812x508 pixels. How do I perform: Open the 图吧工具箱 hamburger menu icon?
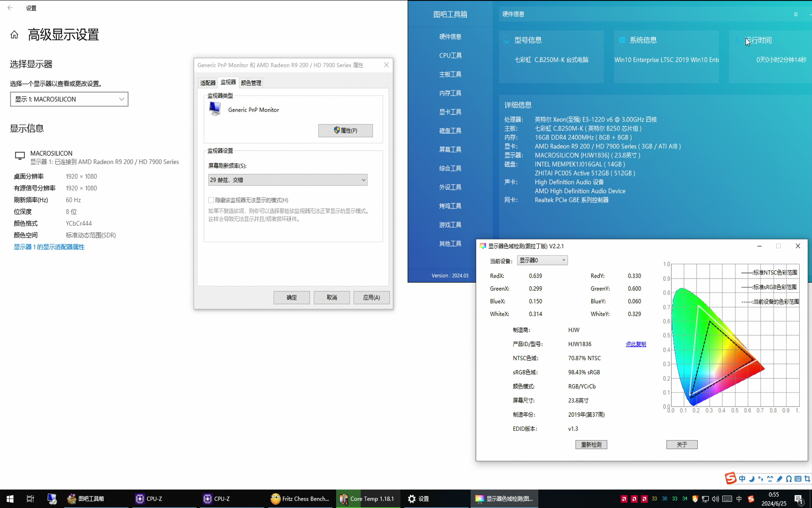(796, 14)
